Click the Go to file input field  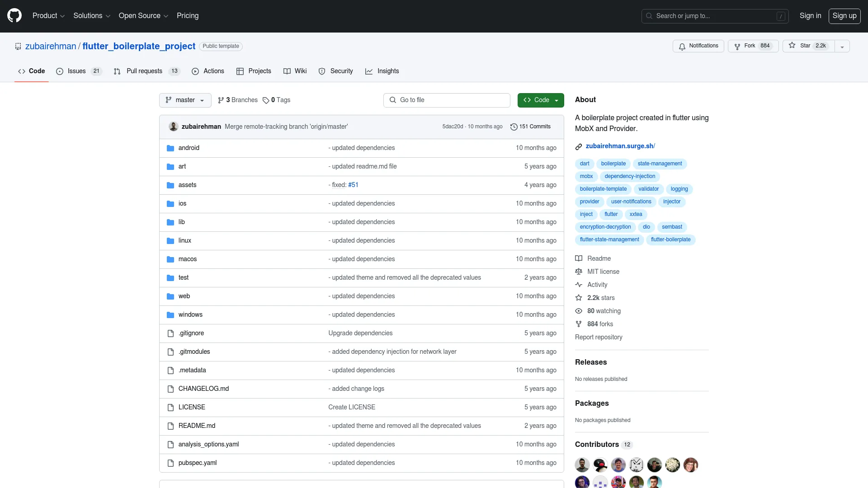(x=447, y=99)
